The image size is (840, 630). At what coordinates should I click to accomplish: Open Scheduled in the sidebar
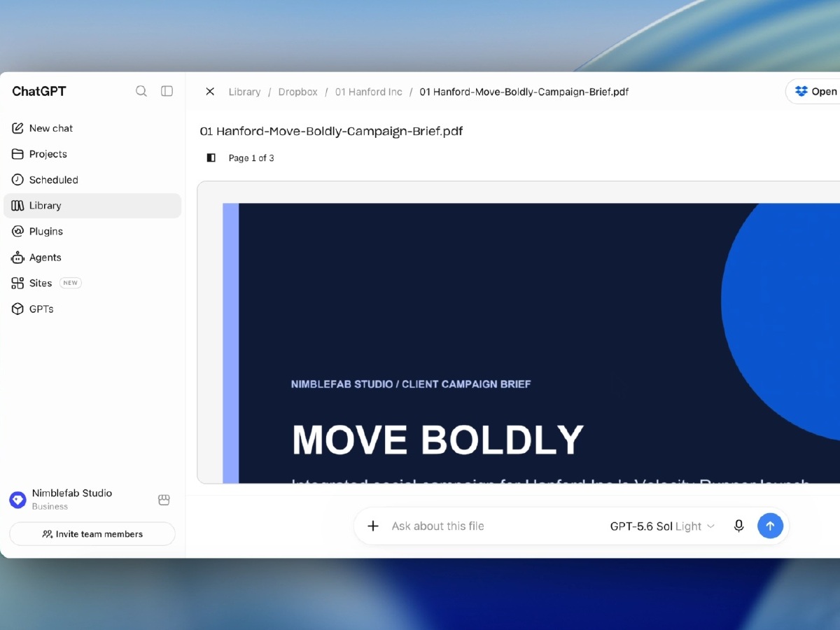point(92,180)
